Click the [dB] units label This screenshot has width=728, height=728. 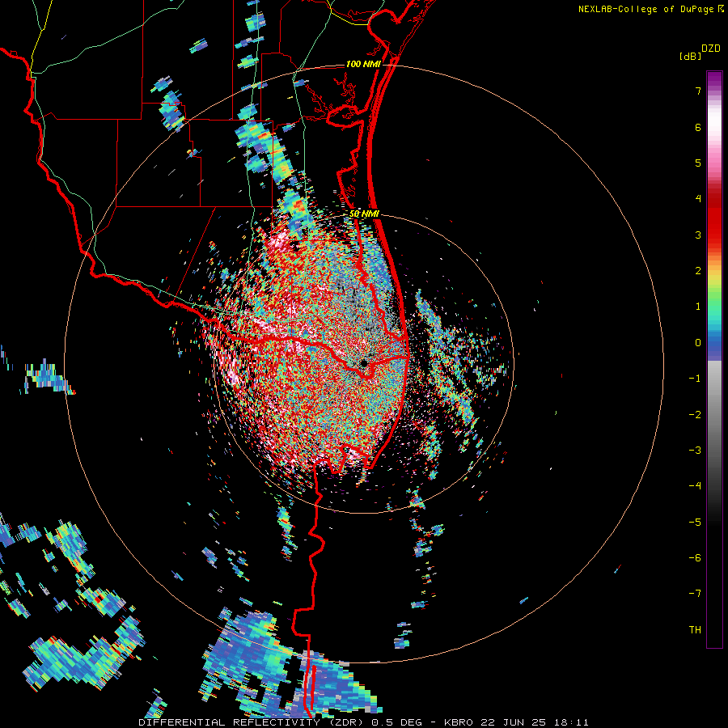coord(691,57)
